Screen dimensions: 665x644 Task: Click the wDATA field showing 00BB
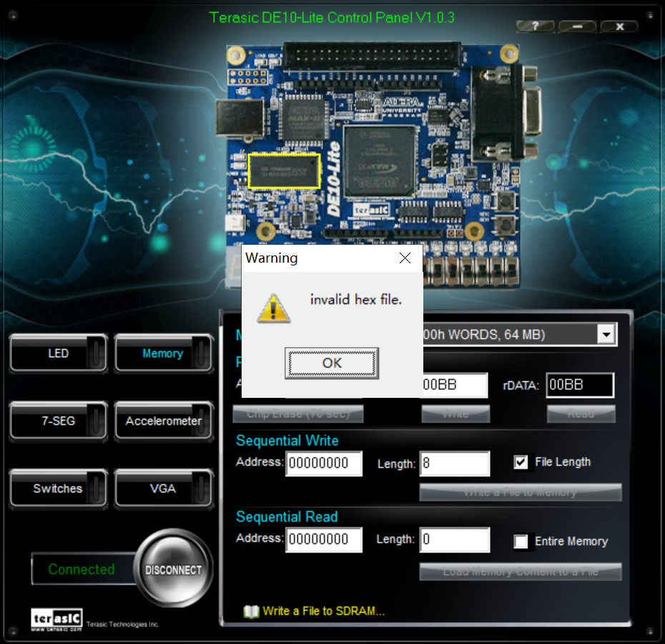click(x=455, y=385)
